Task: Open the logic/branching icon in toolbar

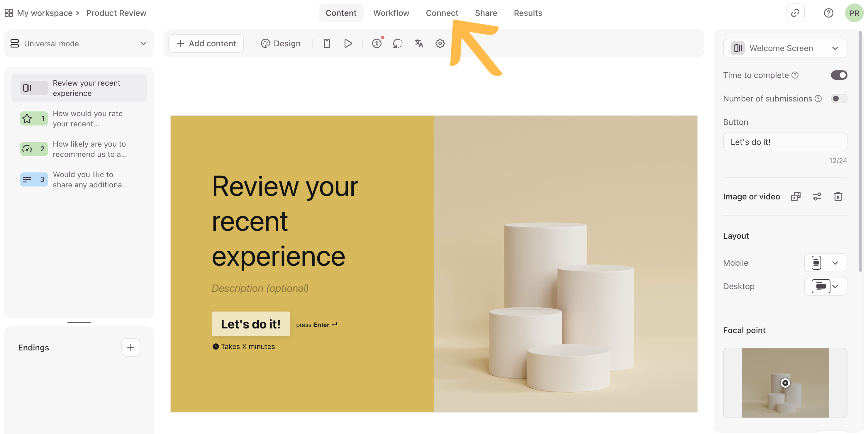Action: click(x=398, y=43)
